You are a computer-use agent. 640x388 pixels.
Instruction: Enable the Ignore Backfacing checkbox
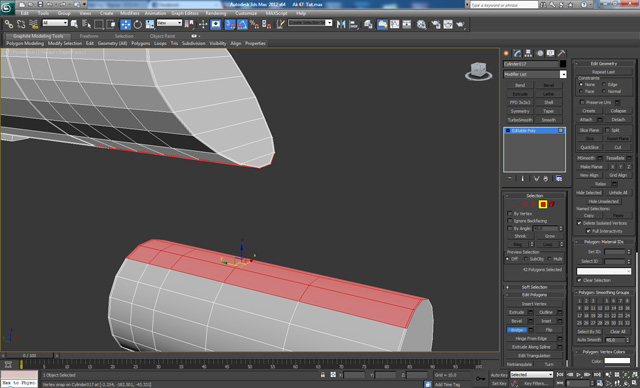tap(510, 221)
